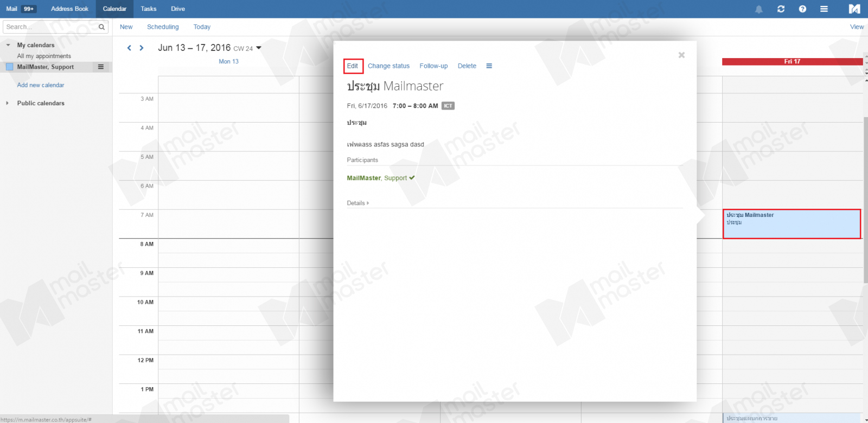Focus the Search input field

(52, 27)
